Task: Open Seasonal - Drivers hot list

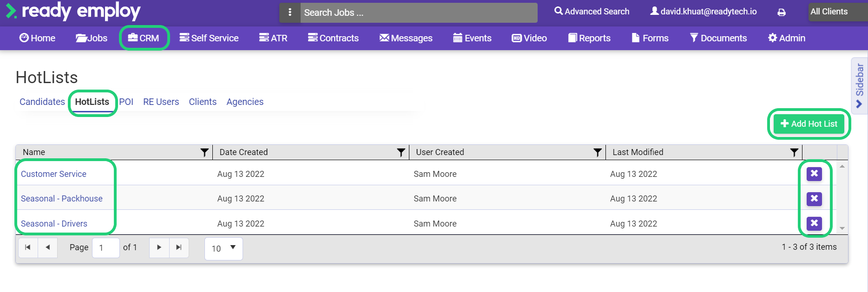Action: (x=54, y=224)
